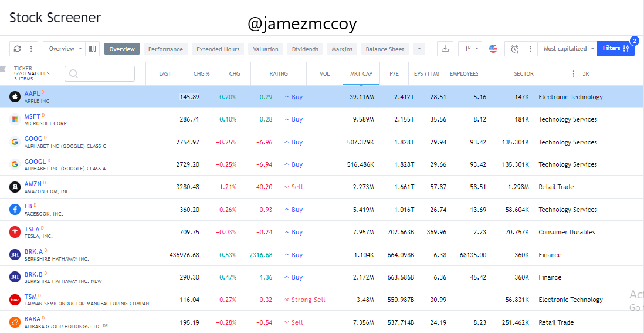Click the alarm clock alert icon
Screen dimensions: 644x333
pos(514,49)
